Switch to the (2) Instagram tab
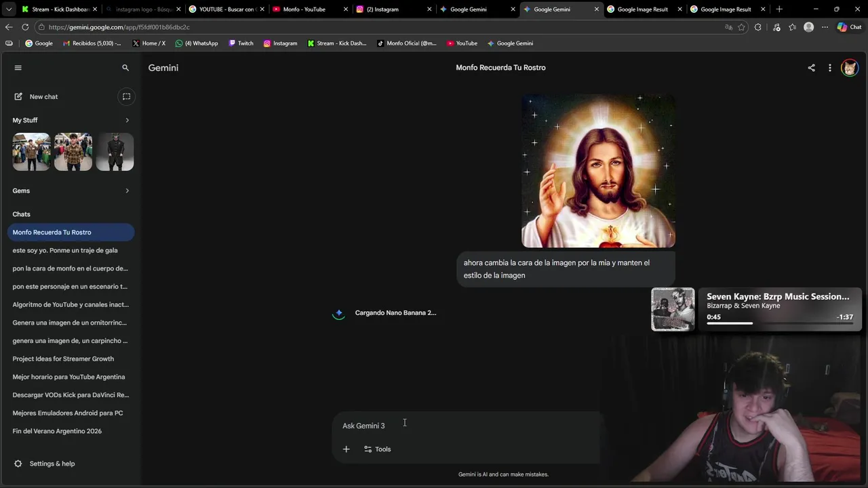868x488 pixels. point(393,9)
